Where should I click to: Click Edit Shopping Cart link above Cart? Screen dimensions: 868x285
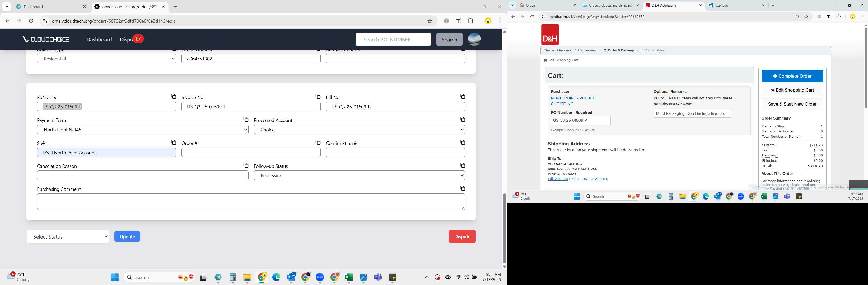pyautogui.click(x=561, y=60)
